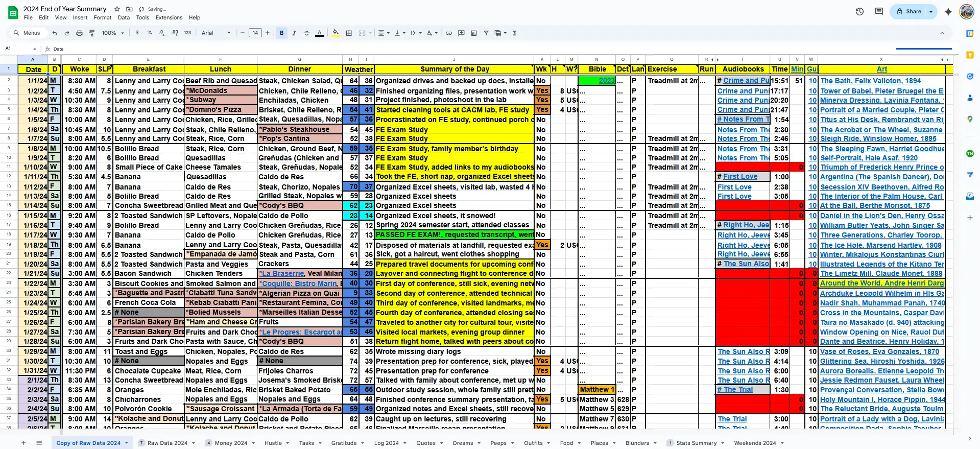Open the Data menu
980x449 pixels.
[124, 17]
